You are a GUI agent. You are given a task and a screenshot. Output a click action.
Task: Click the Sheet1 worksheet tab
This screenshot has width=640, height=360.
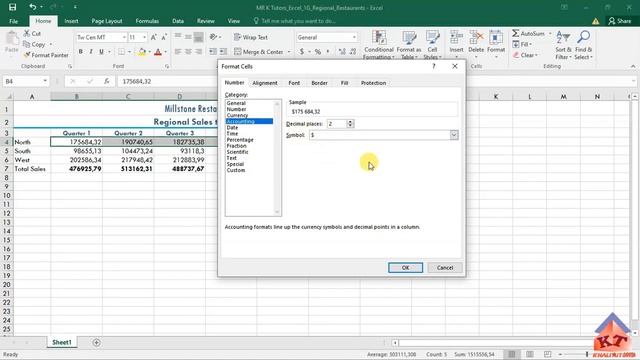click(x=62, y=342)
